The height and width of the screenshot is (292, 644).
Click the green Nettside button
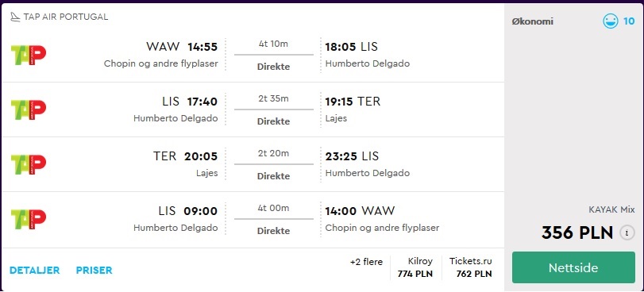coord(573,267)
